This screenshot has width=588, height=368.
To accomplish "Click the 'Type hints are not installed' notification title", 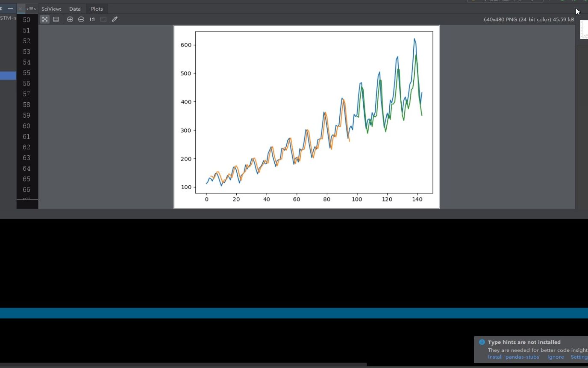I will click(524, 342).
